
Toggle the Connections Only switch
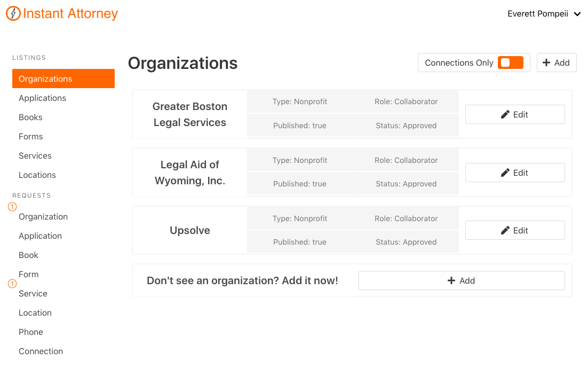click(510, 63)
